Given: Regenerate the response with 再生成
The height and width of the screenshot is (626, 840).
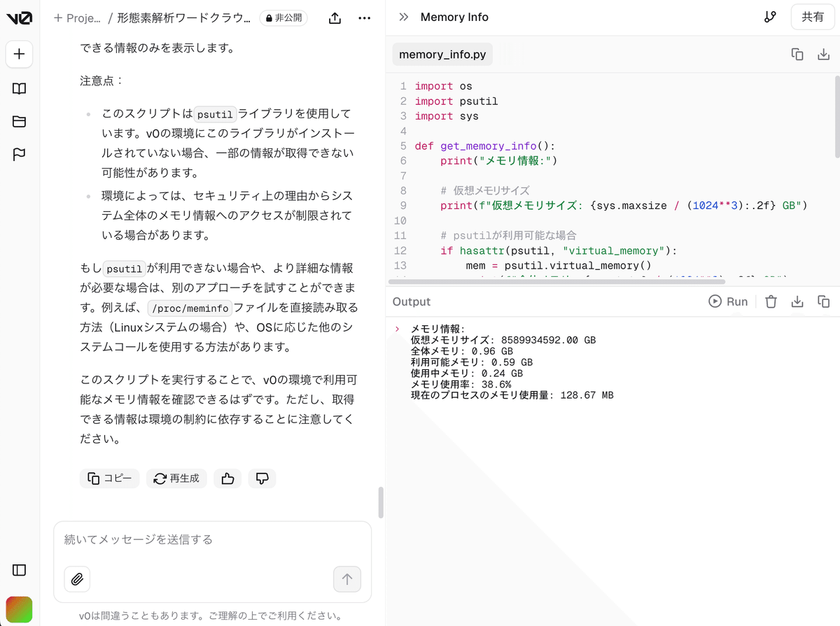Looking at the screenshot, I should (x=176, y=478).
